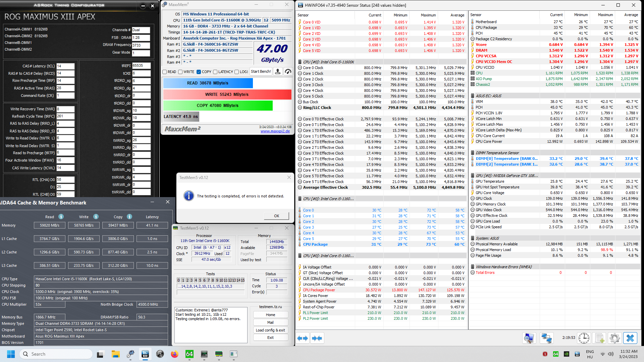Click Windows taskbar Search box

(56, 354)
